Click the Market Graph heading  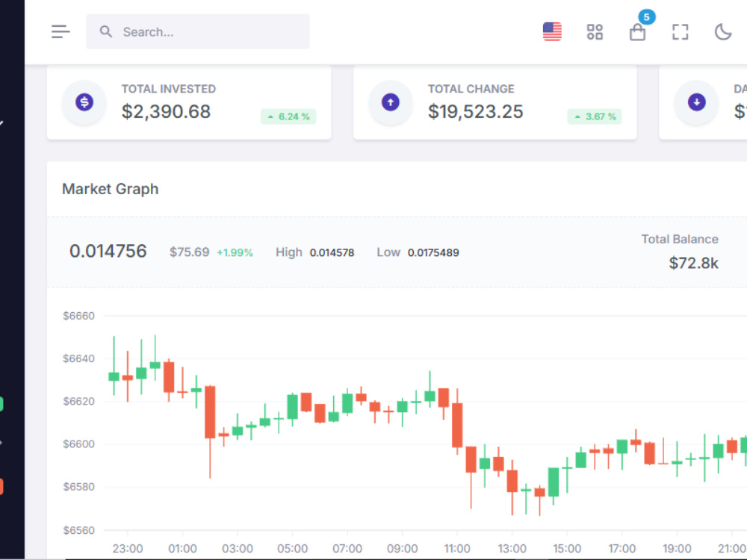(x=110, y=189)
